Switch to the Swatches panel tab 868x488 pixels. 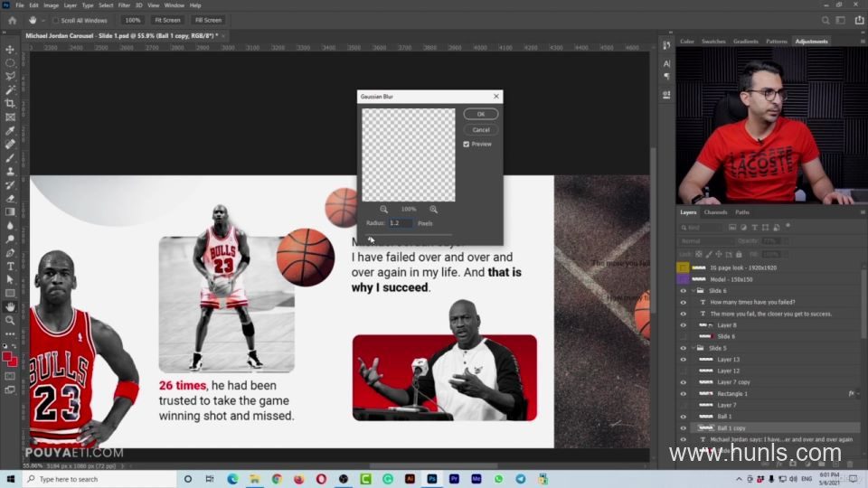713,42
